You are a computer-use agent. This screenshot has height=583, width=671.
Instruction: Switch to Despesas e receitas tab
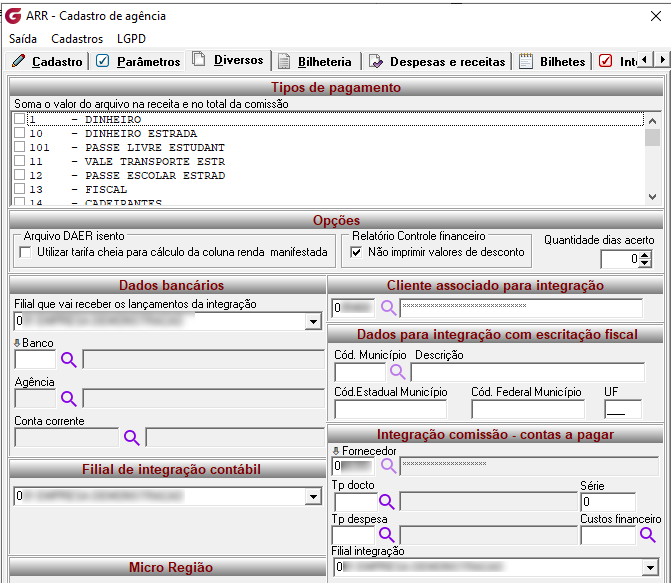coord(438,61)
